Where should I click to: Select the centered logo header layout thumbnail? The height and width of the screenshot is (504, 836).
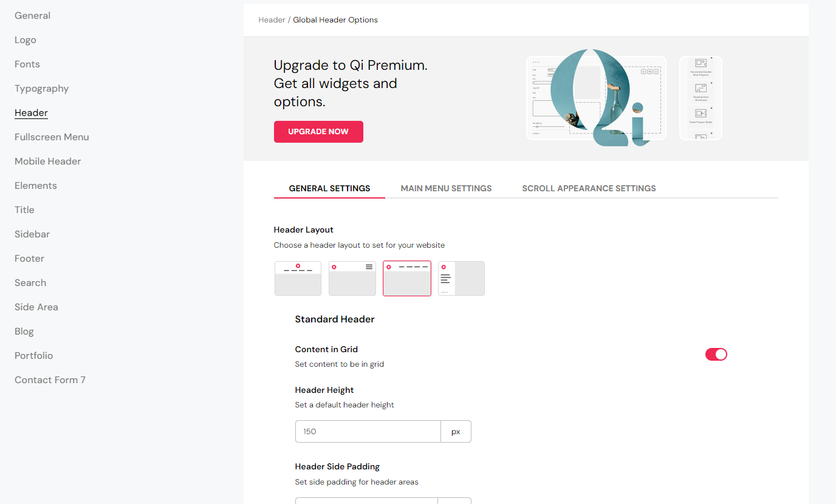[298, 279]
